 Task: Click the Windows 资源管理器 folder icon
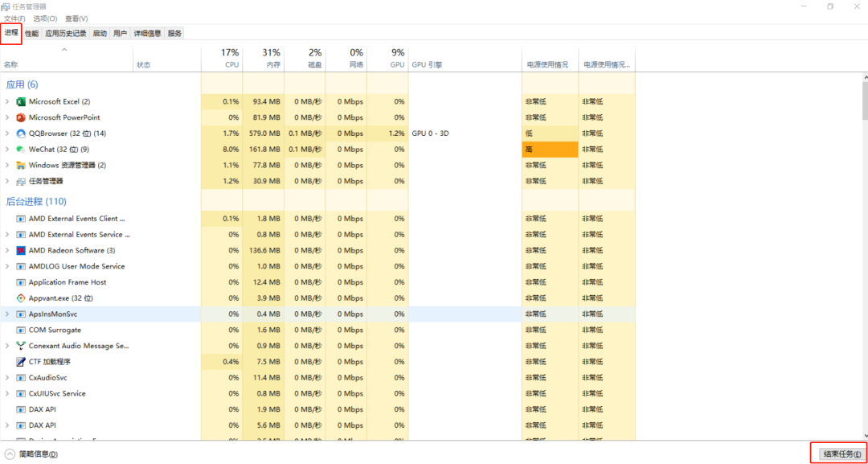21,165
